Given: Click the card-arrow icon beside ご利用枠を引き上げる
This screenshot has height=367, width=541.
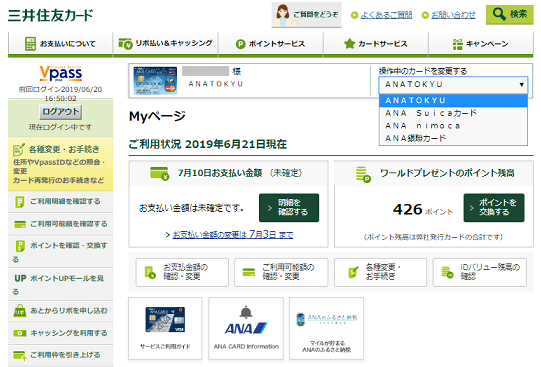Looking at the screenshot, I should [x=20, y=355].
